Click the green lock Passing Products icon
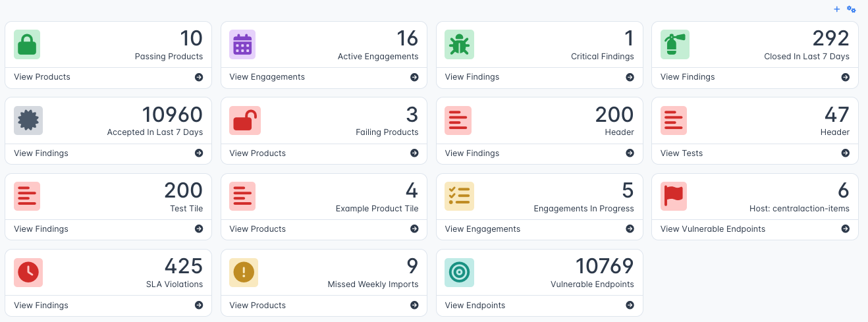868x322 pixels. (27, 44)
